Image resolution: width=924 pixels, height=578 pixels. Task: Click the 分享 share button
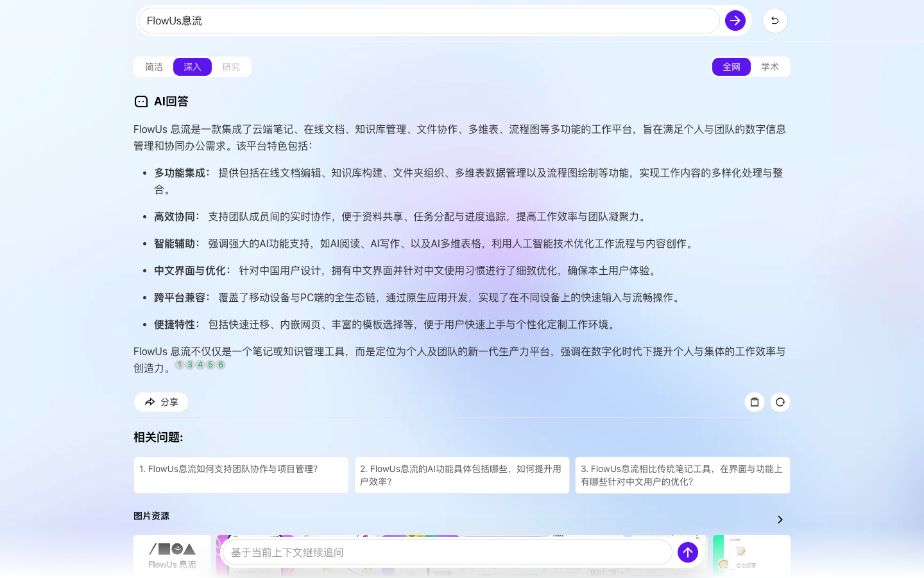click(x=161, y=402)
